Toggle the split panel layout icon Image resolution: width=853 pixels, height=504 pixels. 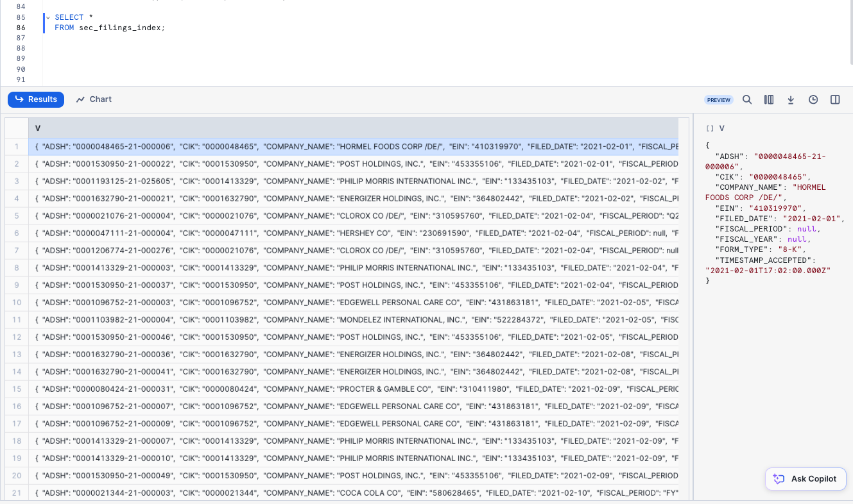coord(835,99)
